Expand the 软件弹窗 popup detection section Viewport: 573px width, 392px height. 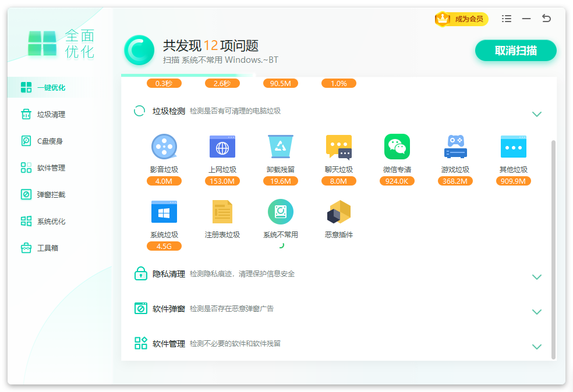coord(537,312)
